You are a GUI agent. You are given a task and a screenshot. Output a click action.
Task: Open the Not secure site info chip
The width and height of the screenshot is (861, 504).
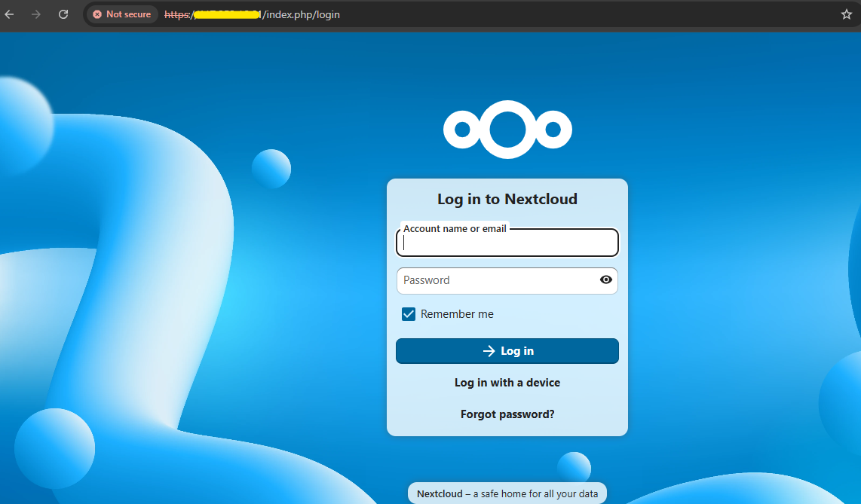pos(122,14)
